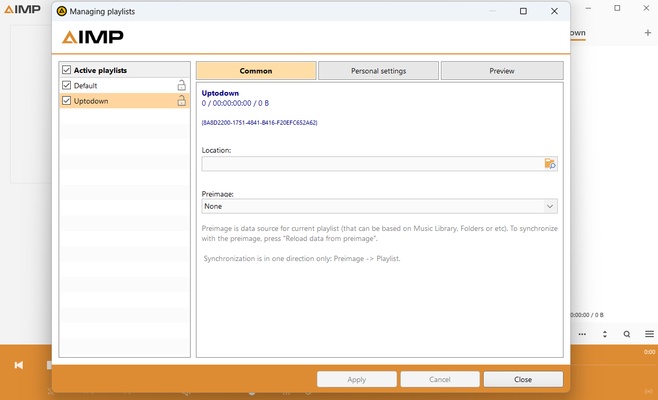658x400 pixels.
Task: Open hamburger menu in AIMP main window
Action: click(x=649, y=334)
